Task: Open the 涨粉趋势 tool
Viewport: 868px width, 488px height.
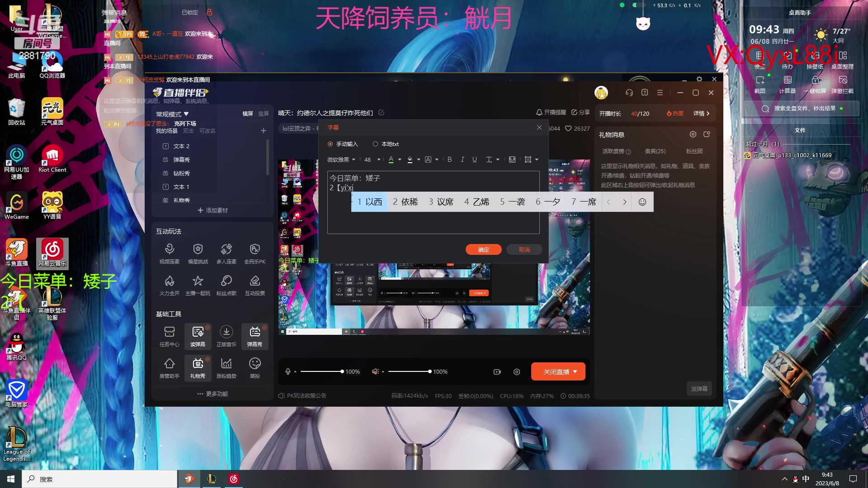Action: (x=226, y=368)
